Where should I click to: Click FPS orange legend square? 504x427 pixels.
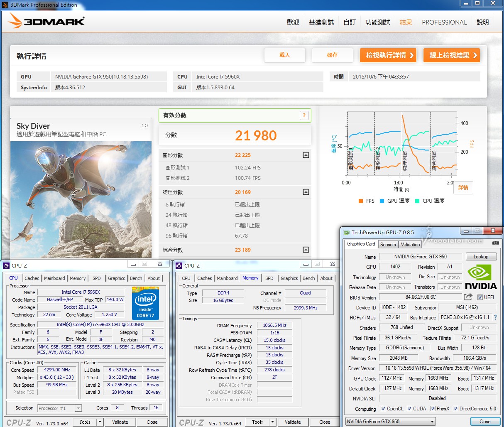click(x=360, y=201)
